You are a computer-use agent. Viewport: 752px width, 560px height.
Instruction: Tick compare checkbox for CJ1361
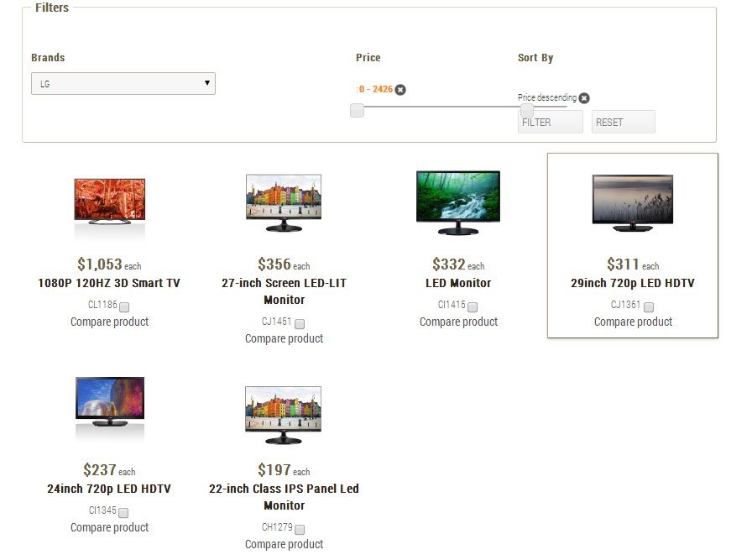pyautogui.click(x=649, y=306)
